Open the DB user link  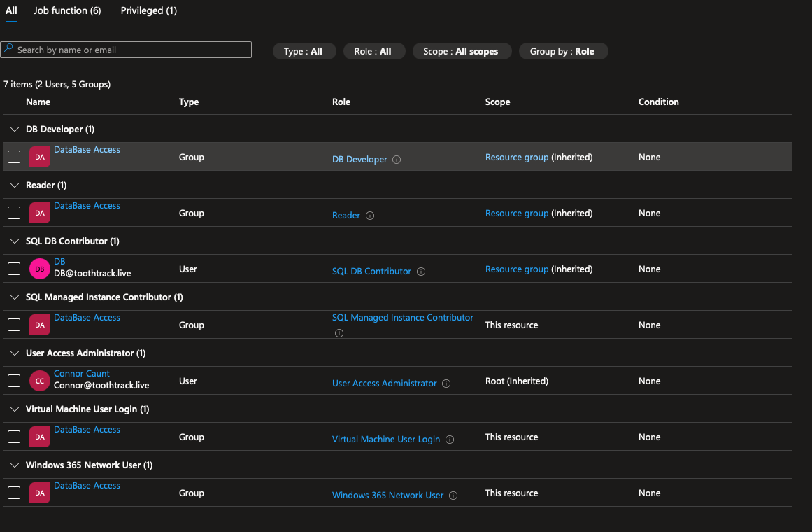59,261
